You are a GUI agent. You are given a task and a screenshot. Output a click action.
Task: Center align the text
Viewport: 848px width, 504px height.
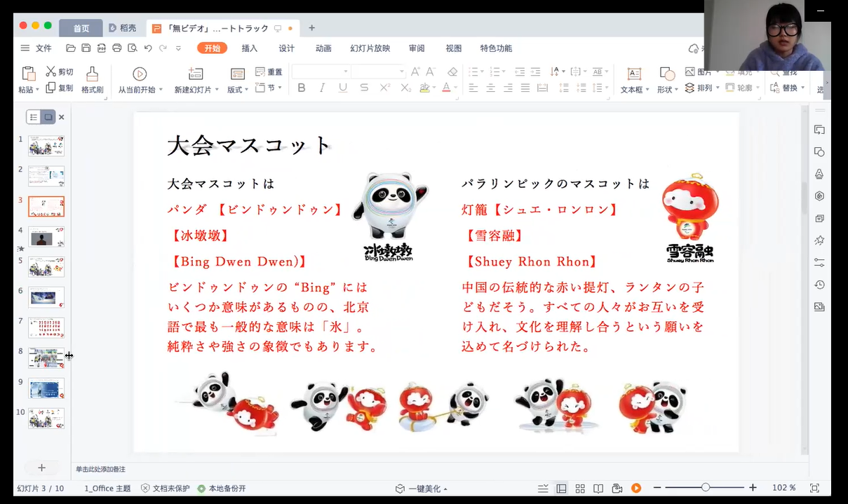[x=490, y=88]
